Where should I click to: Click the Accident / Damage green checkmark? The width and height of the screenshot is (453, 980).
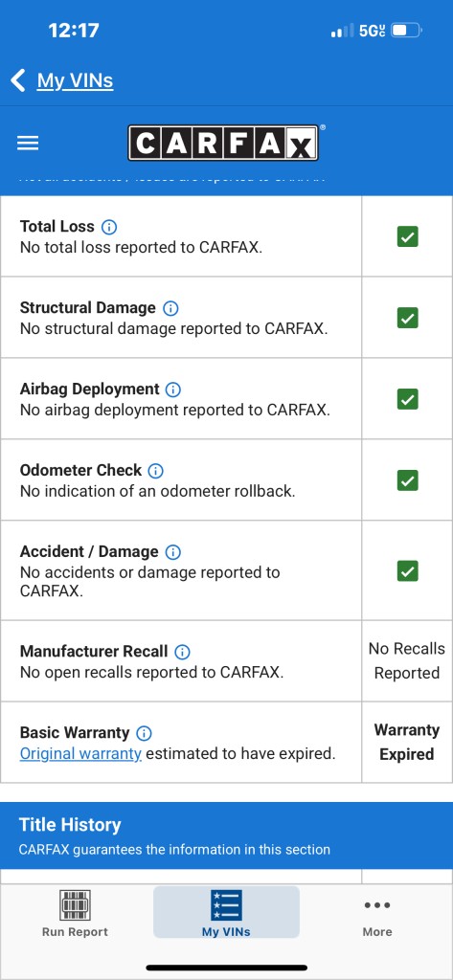(407, 570)
